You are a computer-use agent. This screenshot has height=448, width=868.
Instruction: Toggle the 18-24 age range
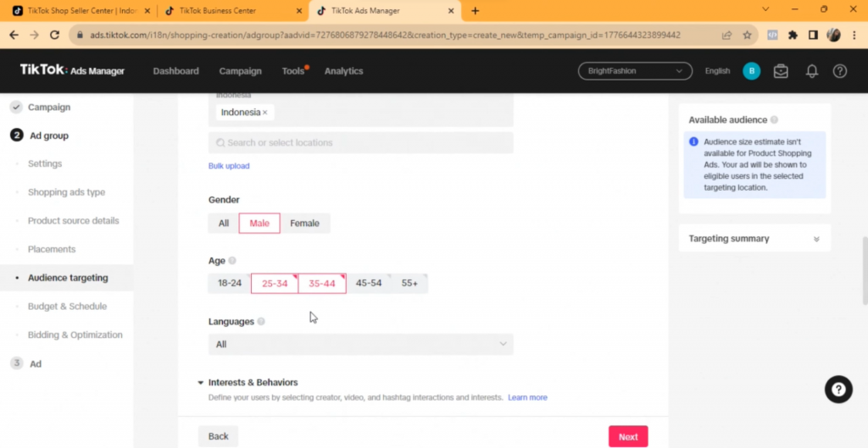click(230, 283)
